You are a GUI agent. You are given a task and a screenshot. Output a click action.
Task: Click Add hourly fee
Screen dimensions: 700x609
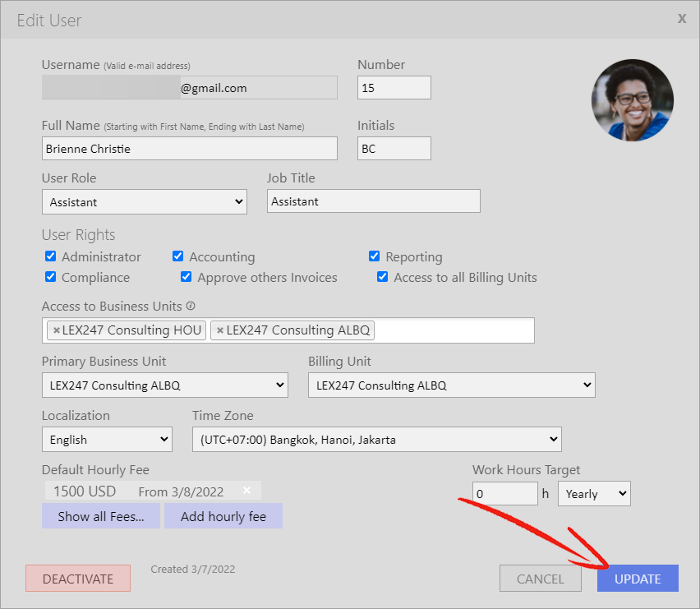point(223,516)
